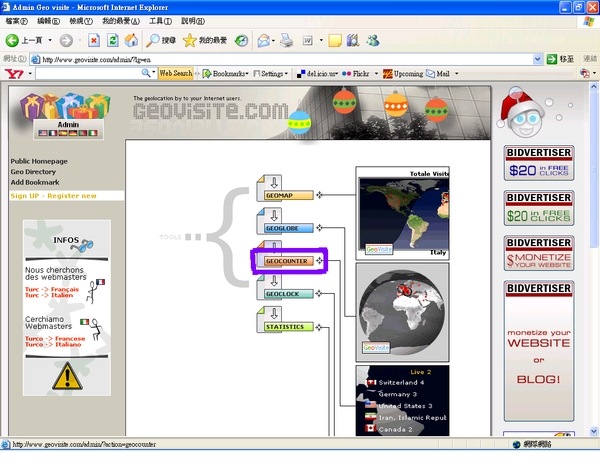The width and height of the screenshot is (600, 469).
Task: Click Sign UP - Register new
Action: (54, 195)
